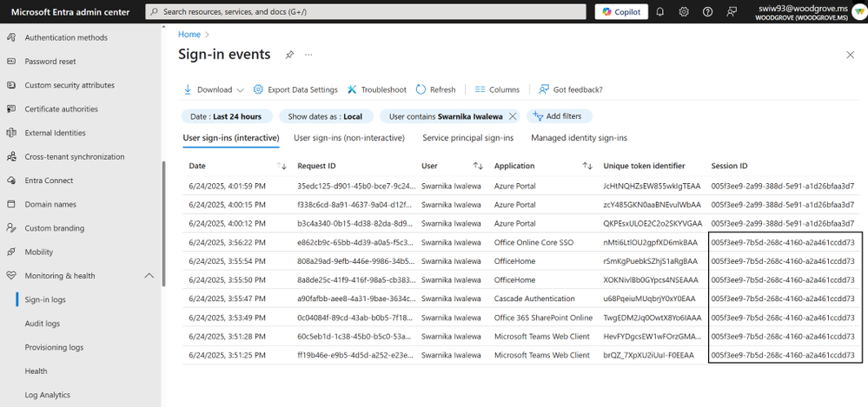868x407 pixels.
Task: Switch to User sign-ins (non-interactive) tab
Action: pos(349,138)
